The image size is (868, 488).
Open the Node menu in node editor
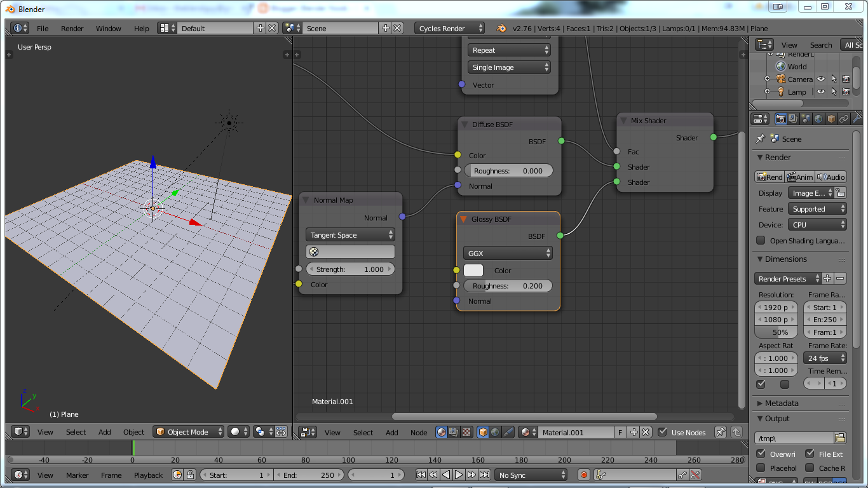click(x=419, y=432)
